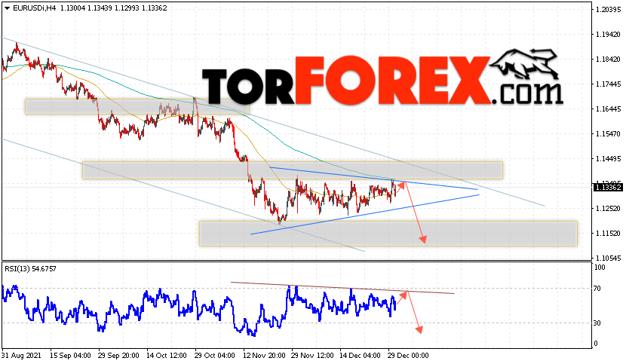
Task: Select price level 1.16445 on the scale
Action: (608, 109)
